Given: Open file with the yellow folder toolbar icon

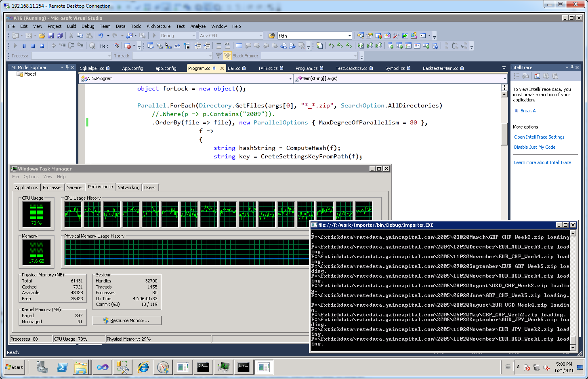Looking at the screenshot, I should 42,36.
